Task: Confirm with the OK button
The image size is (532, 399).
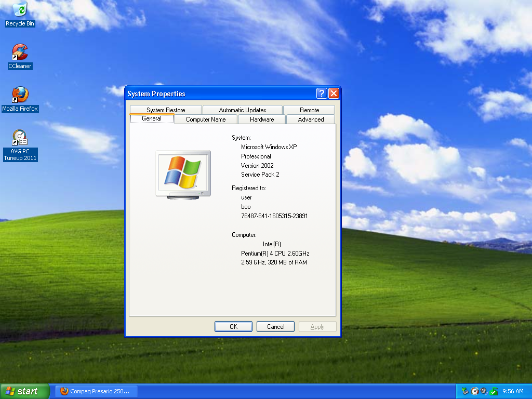Action: [x=233, y=326]
